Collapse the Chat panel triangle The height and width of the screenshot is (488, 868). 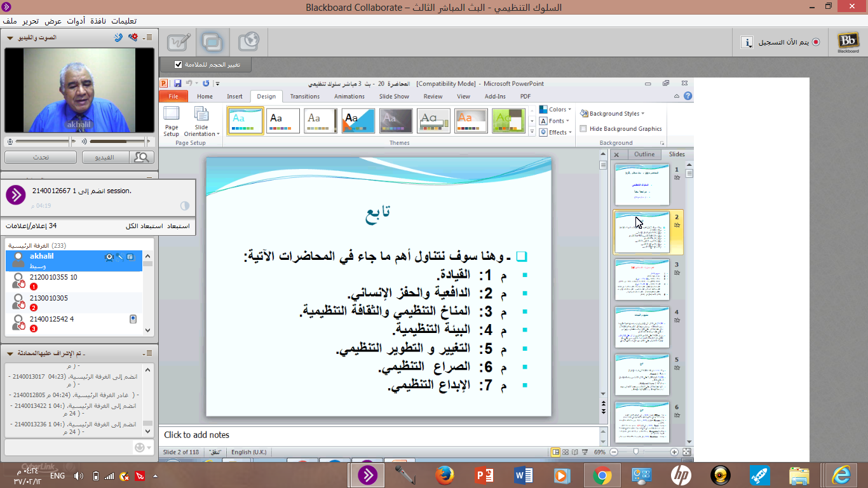[11, 353]
